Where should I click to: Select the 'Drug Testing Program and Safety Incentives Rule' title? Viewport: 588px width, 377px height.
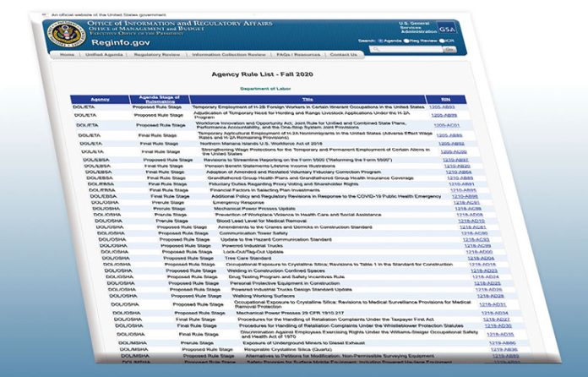click(286, 277)
